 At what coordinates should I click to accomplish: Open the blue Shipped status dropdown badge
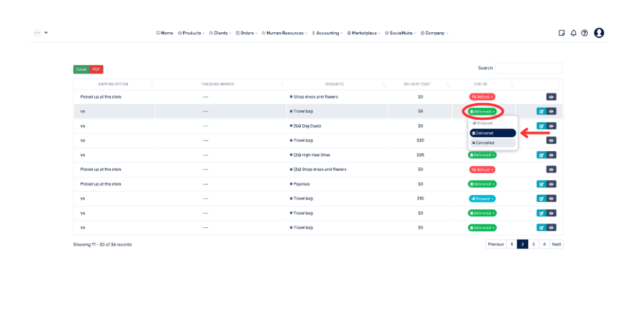(x=482, y=199)
